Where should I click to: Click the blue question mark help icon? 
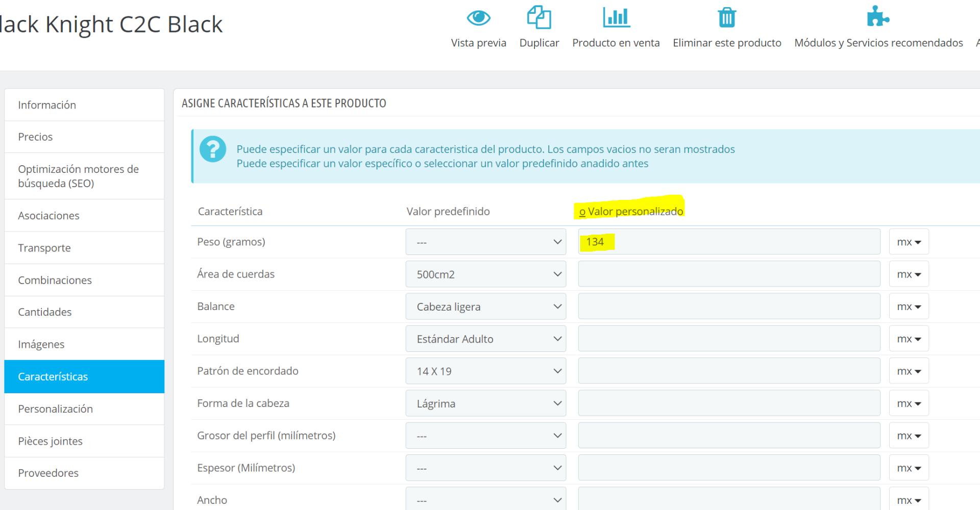(213, 149)
